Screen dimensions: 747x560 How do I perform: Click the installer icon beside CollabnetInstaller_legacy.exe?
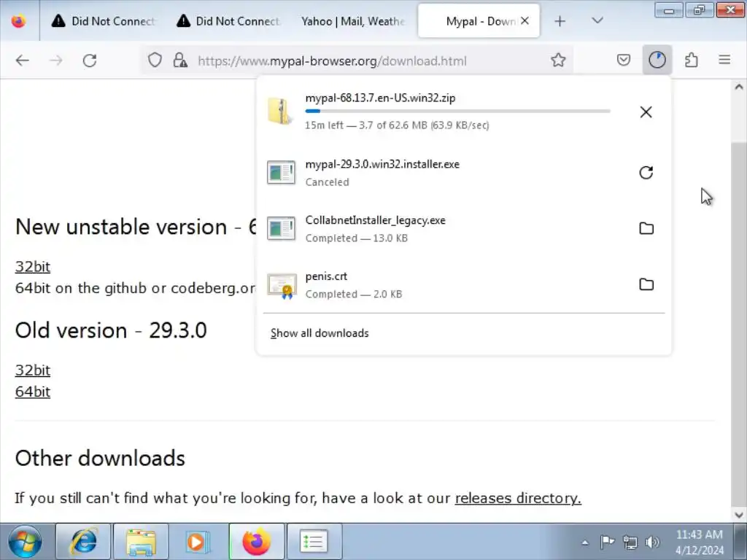pyautogui.click(x=281, y=228)
